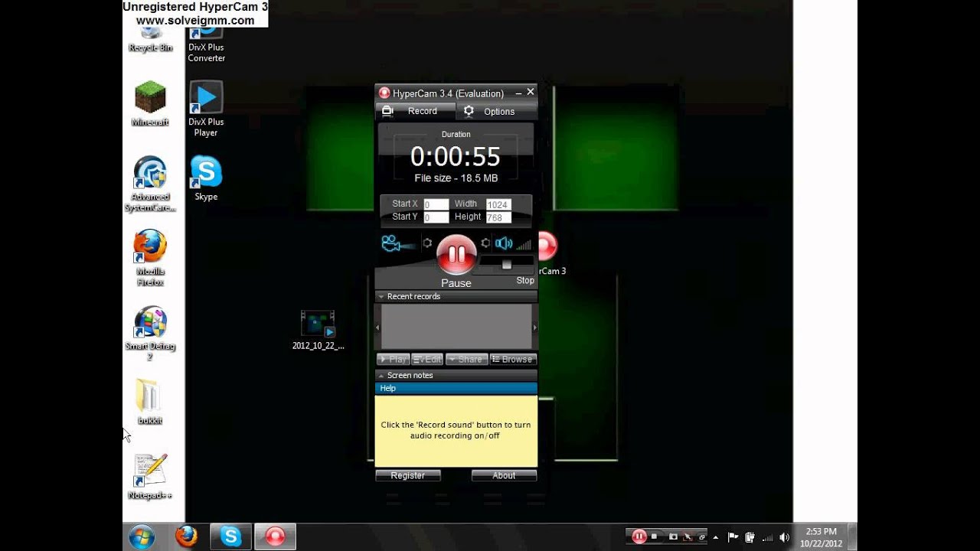
Task: Click the restore window icon in the taskbar toolbar
Action: 701,536
